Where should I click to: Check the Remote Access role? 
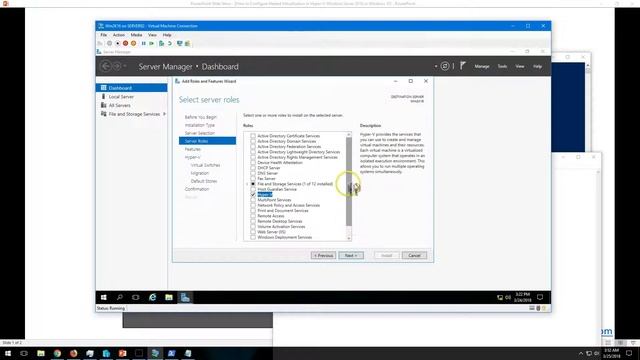[253, 216]
